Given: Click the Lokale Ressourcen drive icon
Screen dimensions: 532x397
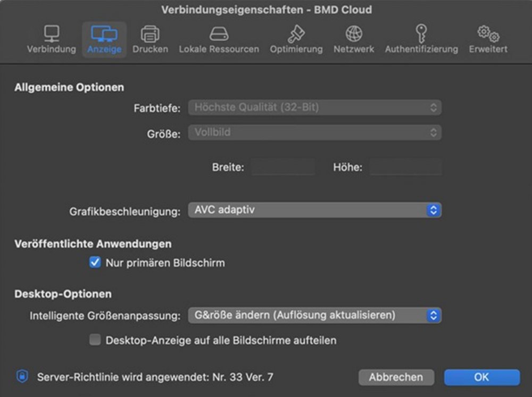Looking at the screenshot, I should click(x=219, y=34).
